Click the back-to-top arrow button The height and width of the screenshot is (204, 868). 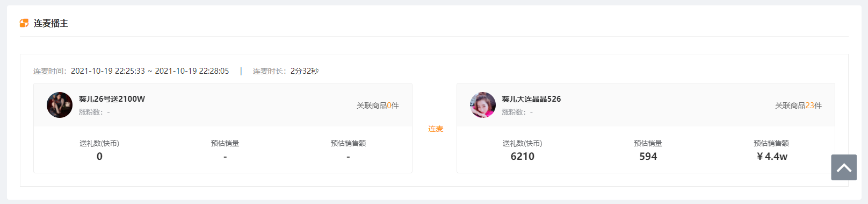844,167
